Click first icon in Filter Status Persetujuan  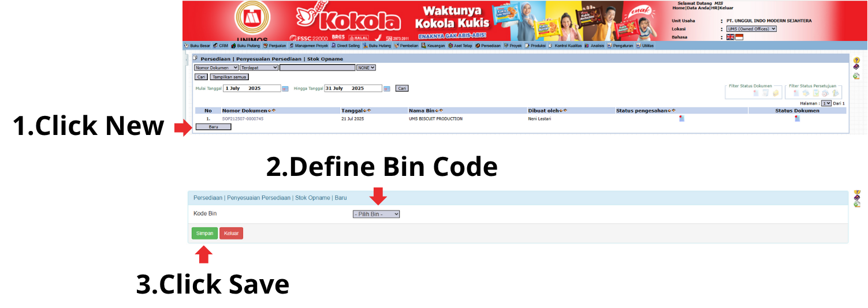tap(796, 93)
